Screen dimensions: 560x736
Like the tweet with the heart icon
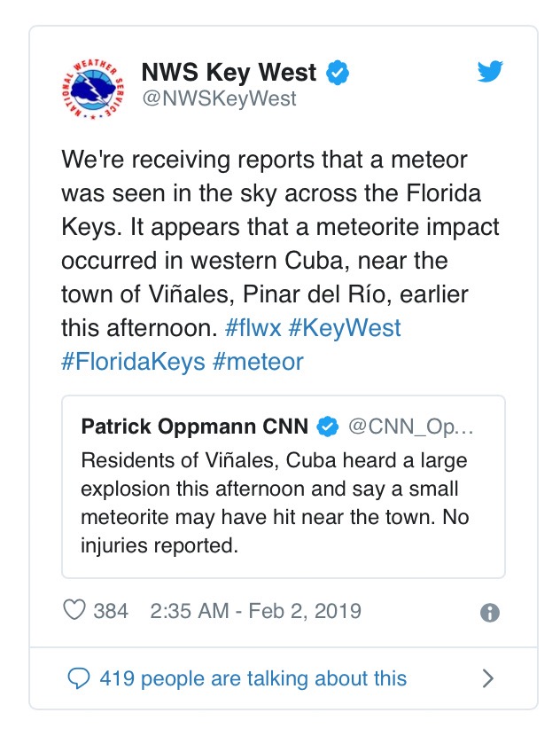(x=75, y=611)
